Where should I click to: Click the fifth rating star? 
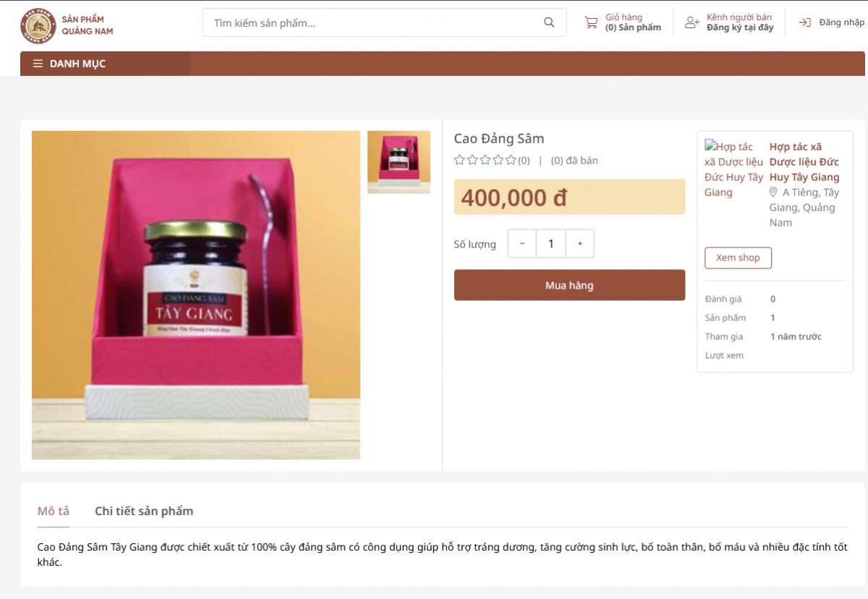[x=511, y=160]
